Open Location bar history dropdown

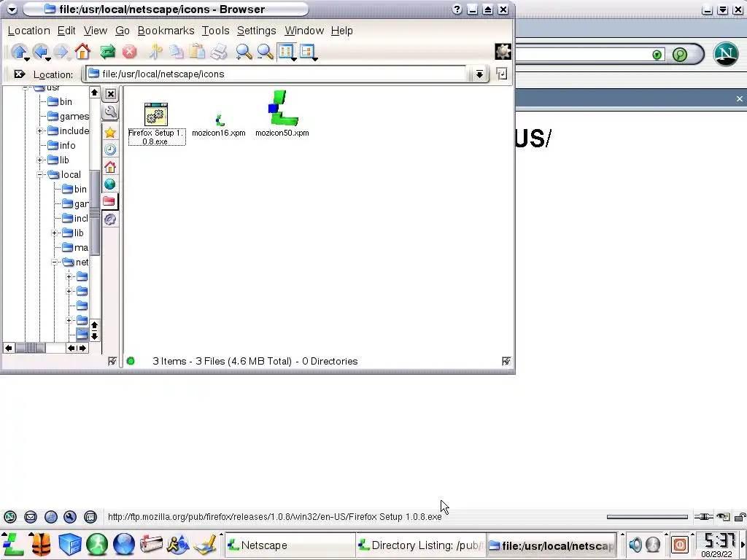pos(479,74)
